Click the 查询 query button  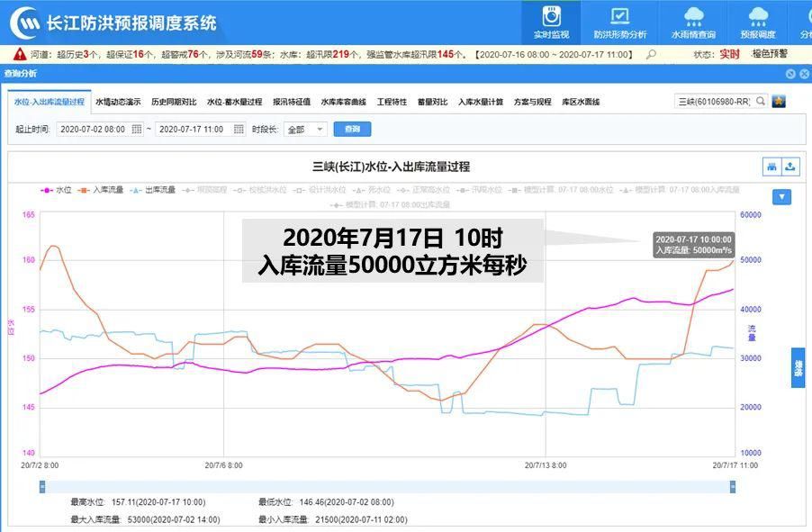(x=353, y=129)
